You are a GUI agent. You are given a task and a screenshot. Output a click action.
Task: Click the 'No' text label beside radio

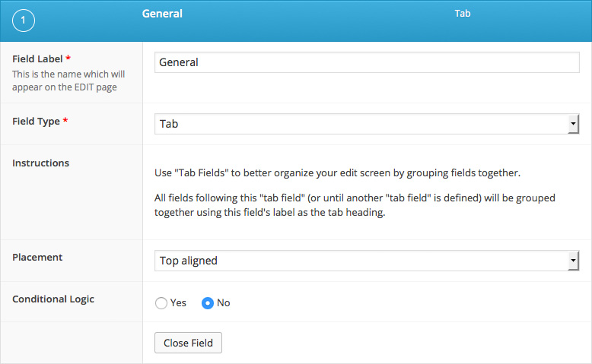click(223, 302)
